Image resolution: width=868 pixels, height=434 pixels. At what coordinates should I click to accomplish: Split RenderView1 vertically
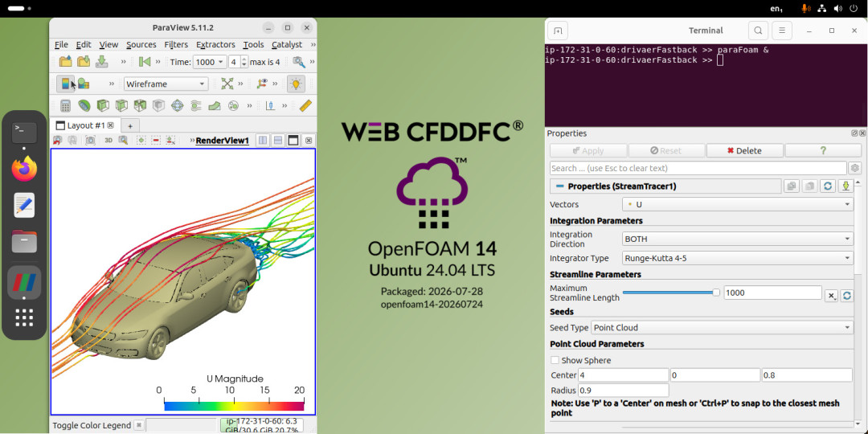tap(278, 141)
